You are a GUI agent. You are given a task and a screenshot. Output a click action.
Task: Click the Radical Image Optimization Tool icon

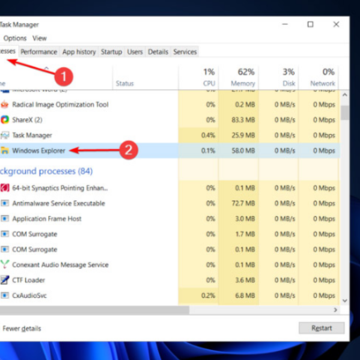click(x=4, y=105)
